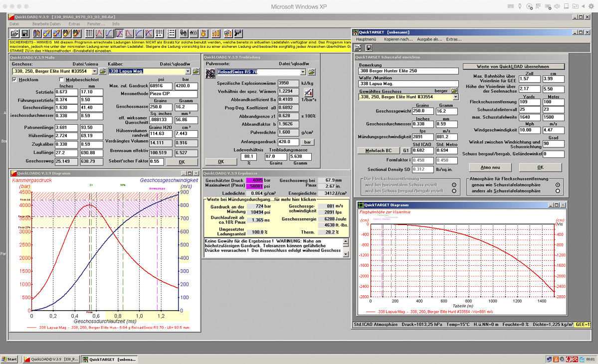This screenshot has width=598, height=364.
Task: Click the open file icon in QuickLOAD toolbar
Action: pyautogui.click(x=15, y=33)
